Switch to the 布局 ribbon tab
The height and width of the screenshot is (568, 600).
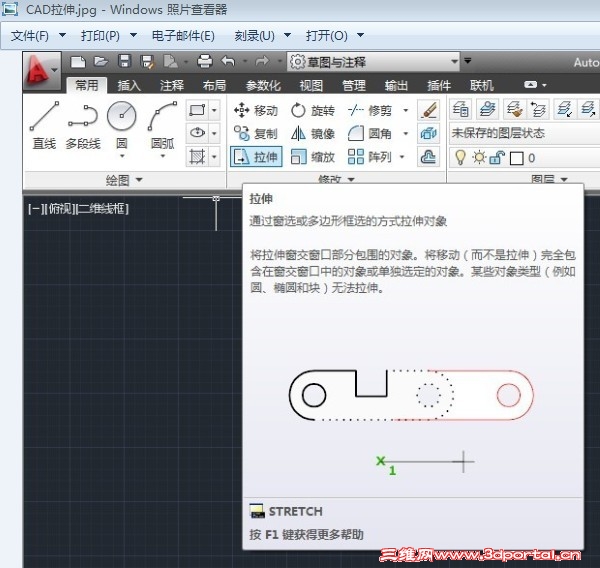tap(214, 85)
